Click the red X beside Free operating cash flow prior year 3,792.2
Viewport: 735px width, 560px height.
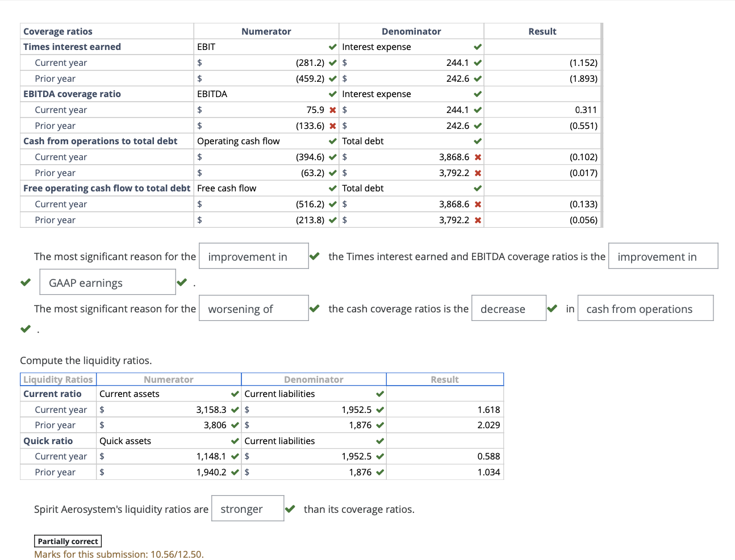478,220
